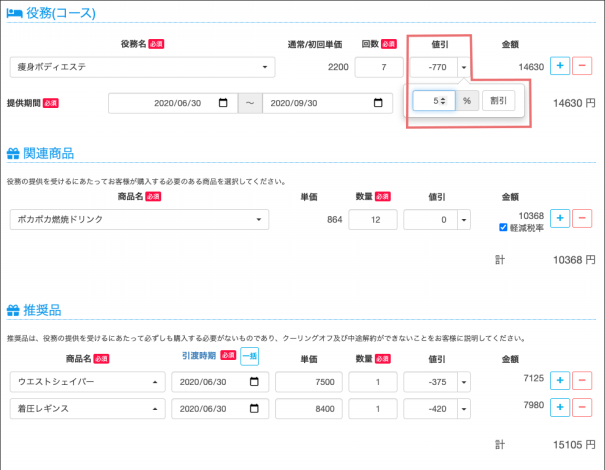Open delivery date calendar for ウエストシェイパー
The image size is (605, 470).
pyautogui.click(x=254, y=382)
